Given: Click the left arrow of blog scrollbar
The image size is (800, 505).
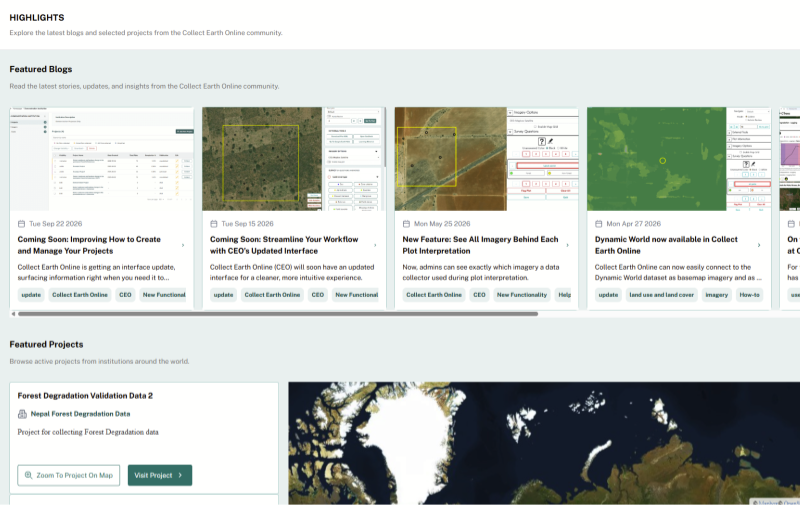Looking at the screenshot, I should pyautogui.click(x=13, y=314).
